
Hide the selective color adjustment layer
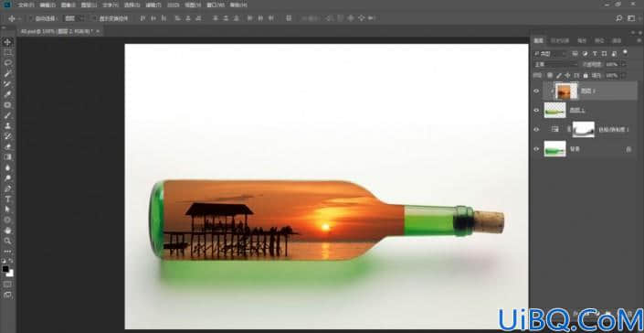coord(536,130)
